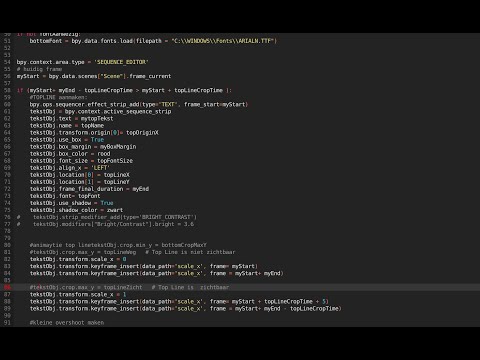Click the '#TOPLINE aanmaken:' comment

[x=58, y=97]
